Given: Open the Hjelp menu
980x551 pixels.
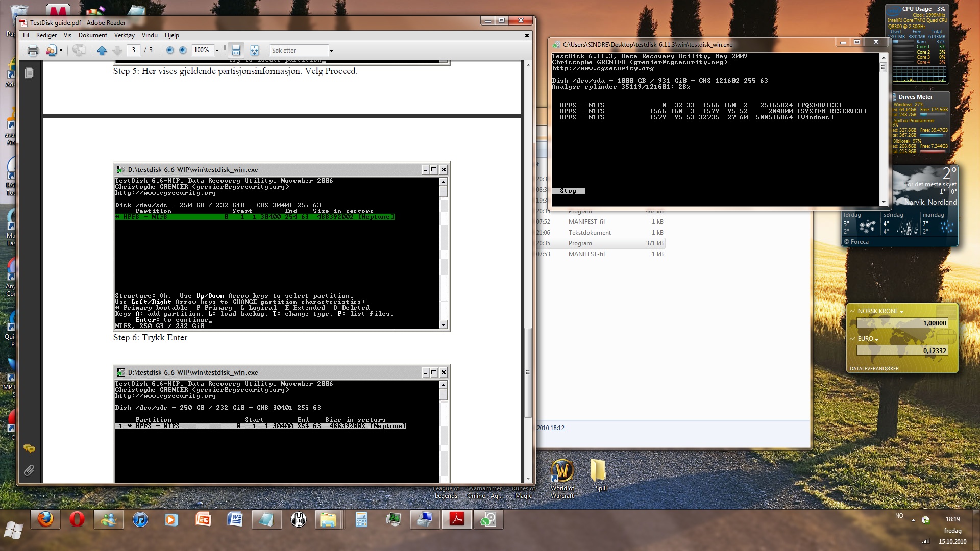Looking at the screenshot, I should click(x=172, y=35).
